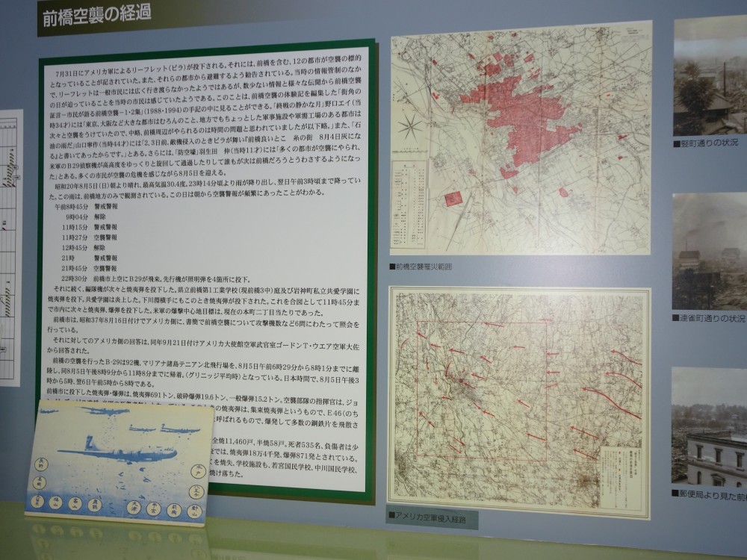Click the heading 前橋空襲の経過
This screenshot has width=747, height=560.
pyautogui.click(x=96, y=16)
